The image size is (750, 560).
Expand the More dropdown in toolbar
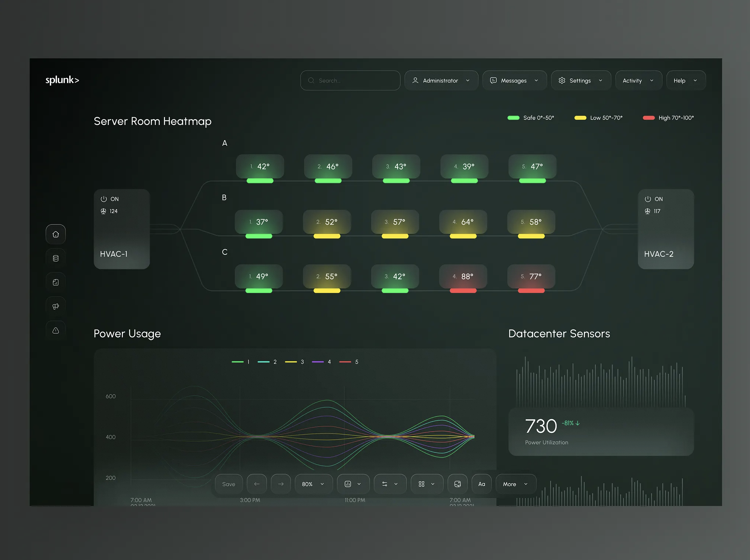pyautogui.click(x=515, y=484)
